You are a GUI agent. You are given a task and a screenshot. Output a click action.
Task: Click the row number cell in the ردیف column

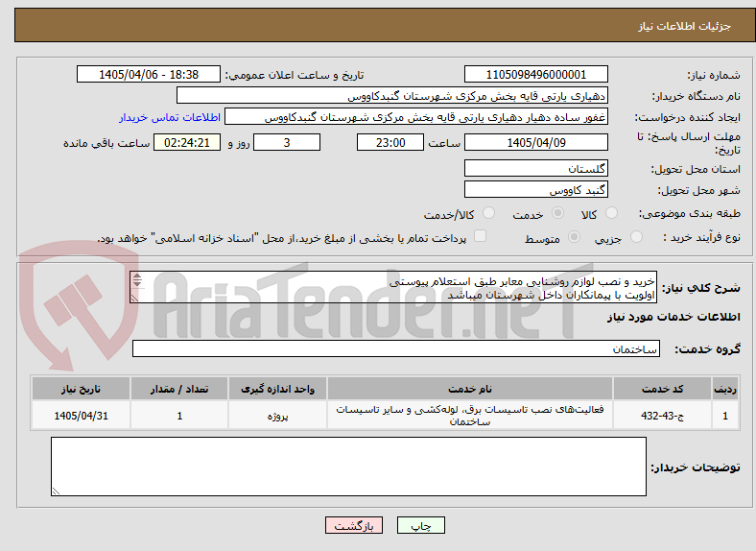[725, 416]
